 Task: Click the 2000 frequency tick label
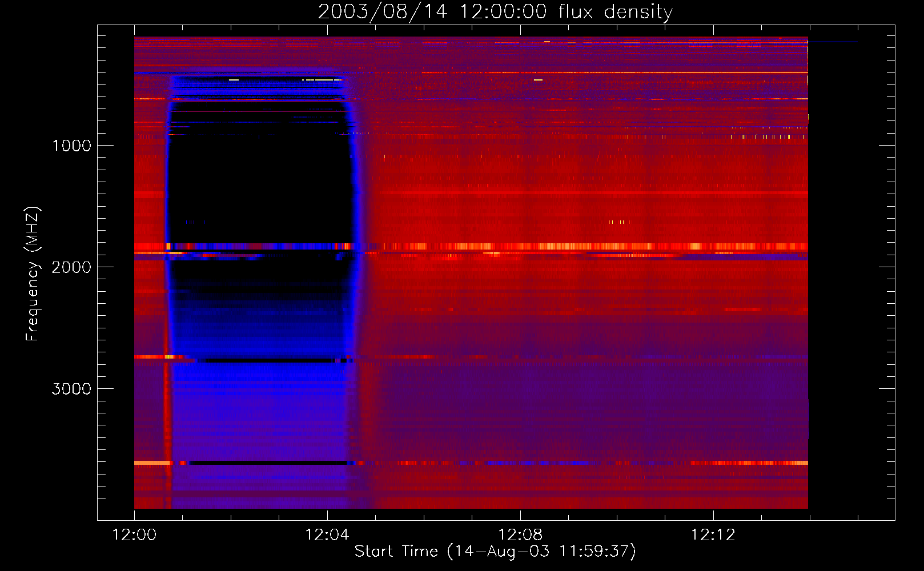point(71,267)
